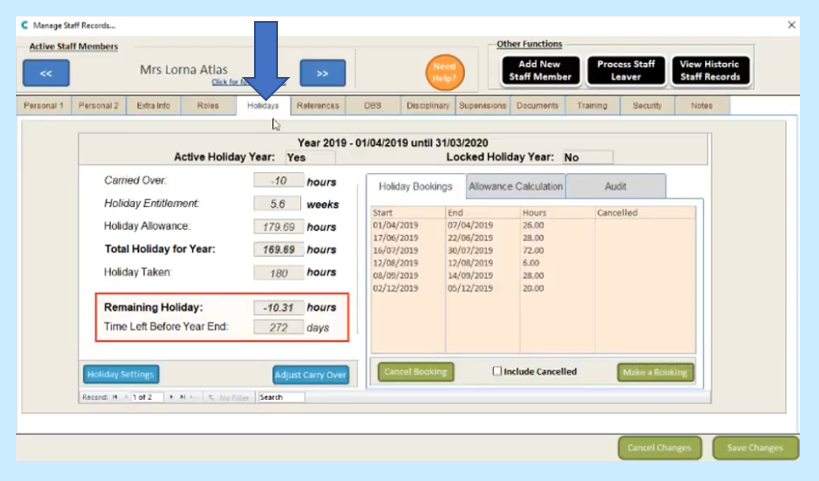Jump to first record navigation arrow
This screenshot has width=819, height=481.
pos(115,397)
